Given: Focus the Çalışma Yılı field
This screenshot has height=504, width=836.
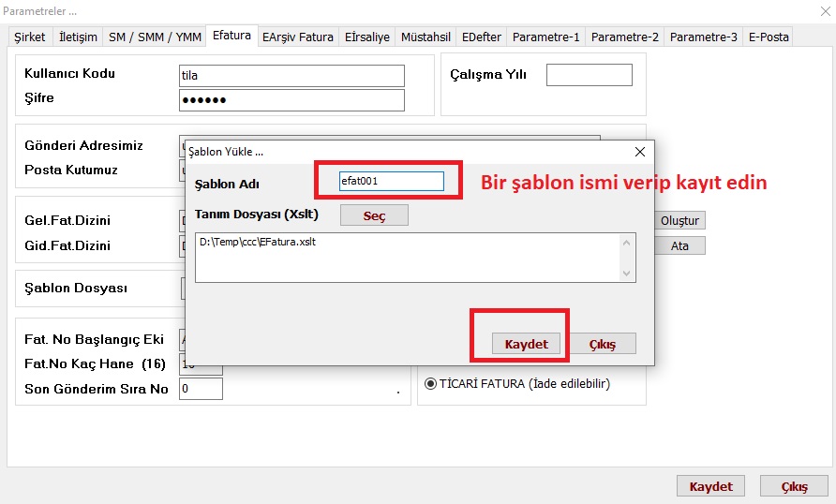Looking at the screenshot, I should tap(589, 75).
